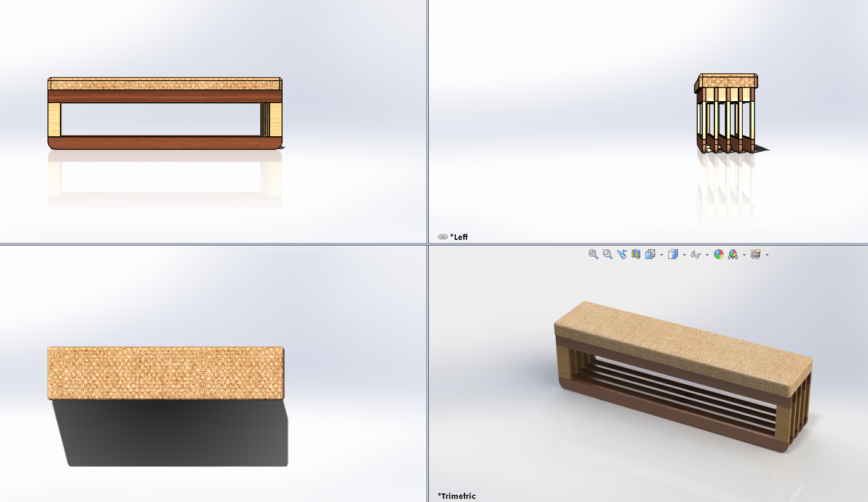The width and height of the screenshot is (868, 502).
Task: Select the bench in the front view viewport
Action: (165, 113)
